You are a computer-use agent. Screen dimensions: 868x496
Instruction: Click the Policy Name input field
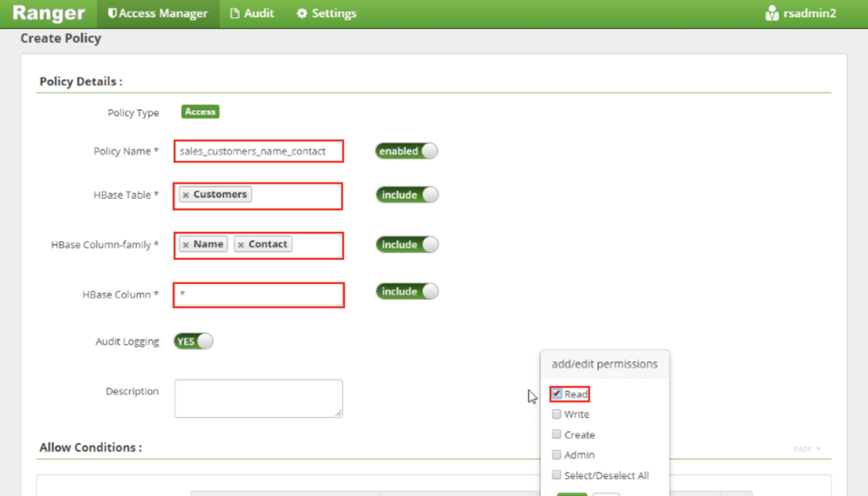click(259, 151)
